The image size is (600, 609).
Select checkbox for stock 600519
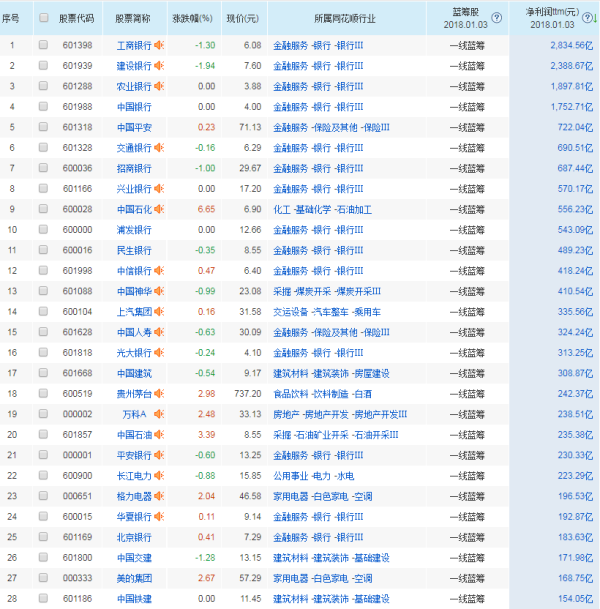43,393
